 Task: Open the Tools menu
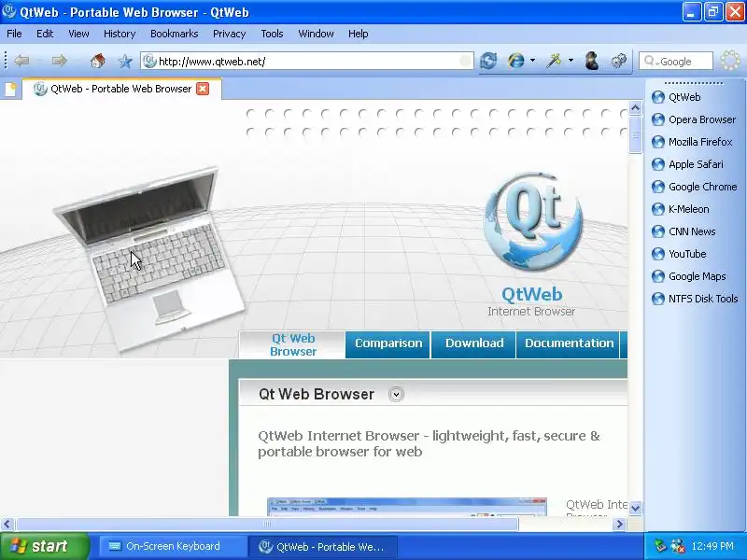tap(272, 34)
